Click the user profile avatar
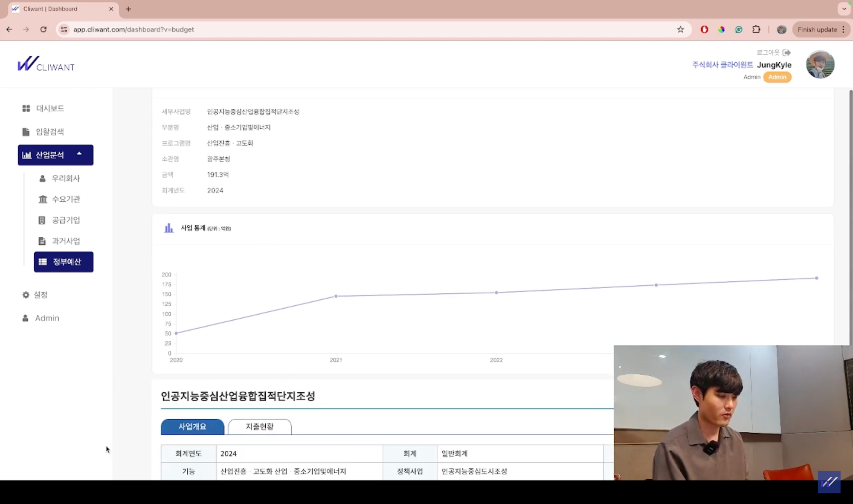The height and width of the screenshot is (504, 853). (x=820, y=65)
